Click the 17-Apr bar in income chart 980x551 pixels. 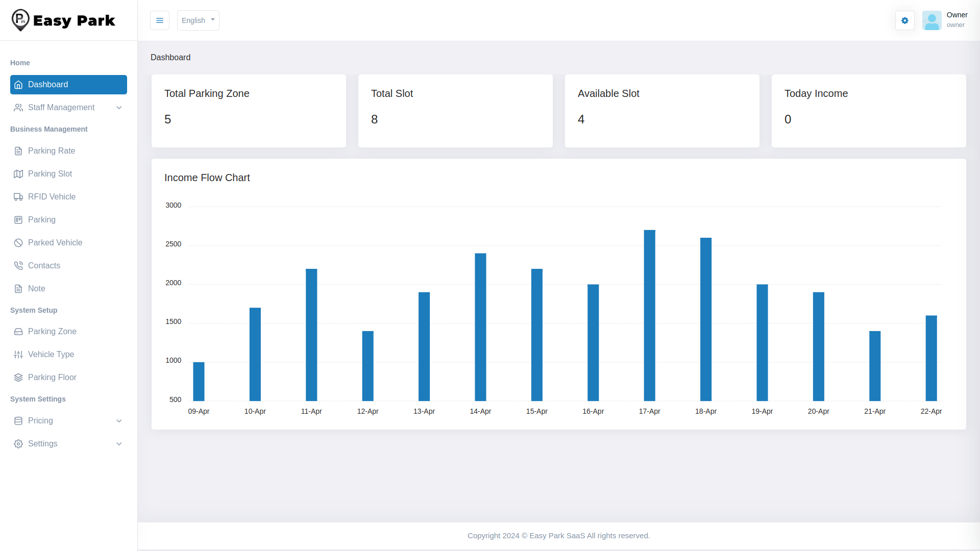649,316
